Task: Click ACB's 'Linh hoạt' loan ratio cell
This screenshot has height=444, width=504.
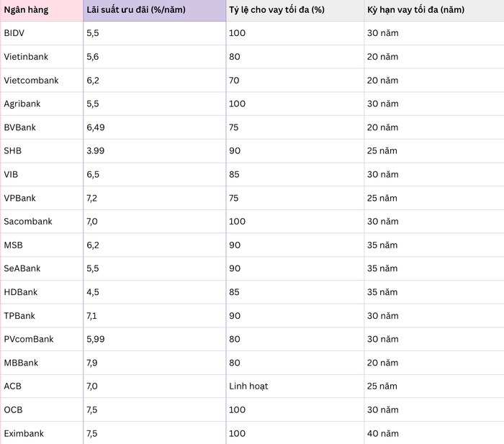Action: pos(295,386)
